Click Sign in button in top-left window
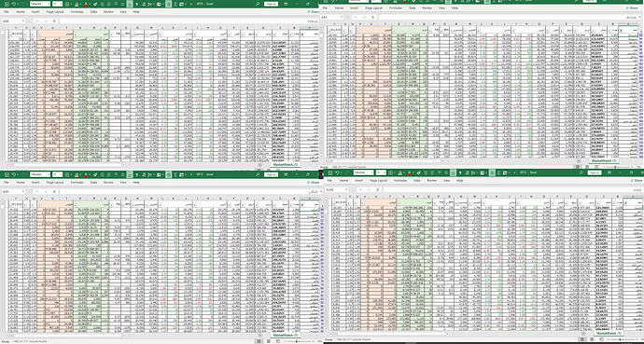This screenshot has width=644, height=344. click(271, 4)
